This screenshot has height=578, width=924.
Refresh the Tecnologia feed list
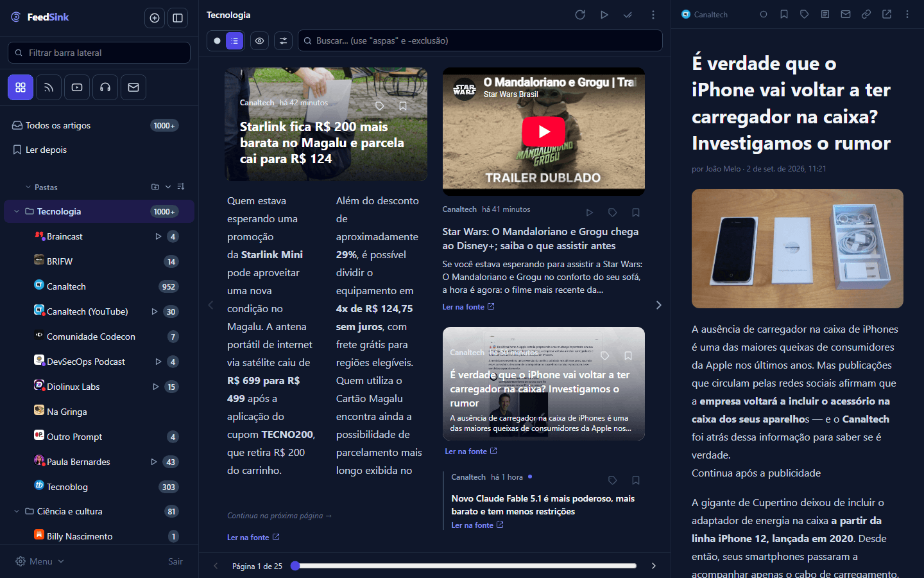click(x=580, y=15)
